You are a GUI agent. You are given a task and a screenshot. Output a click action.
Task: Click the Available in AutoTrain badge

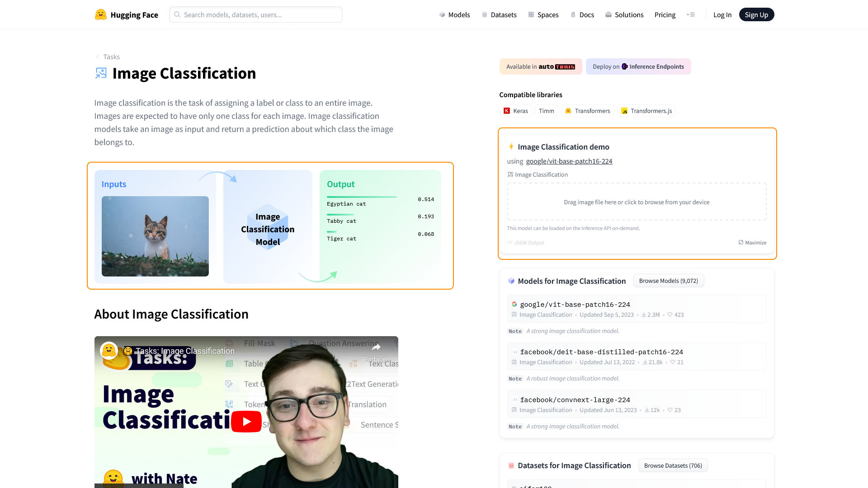(x=541, y=66)
